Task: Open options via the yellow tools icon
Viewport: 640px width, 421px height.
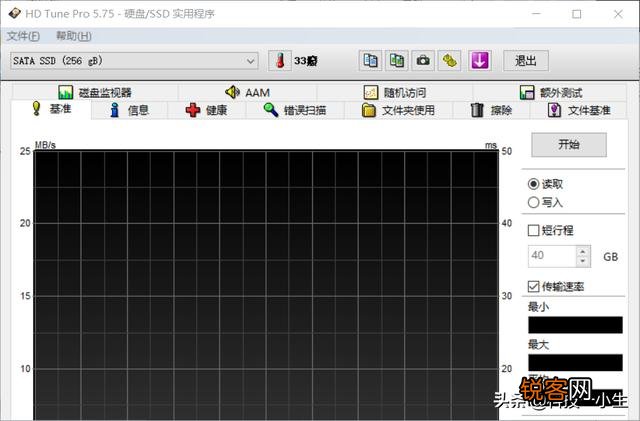Action: 449,61
